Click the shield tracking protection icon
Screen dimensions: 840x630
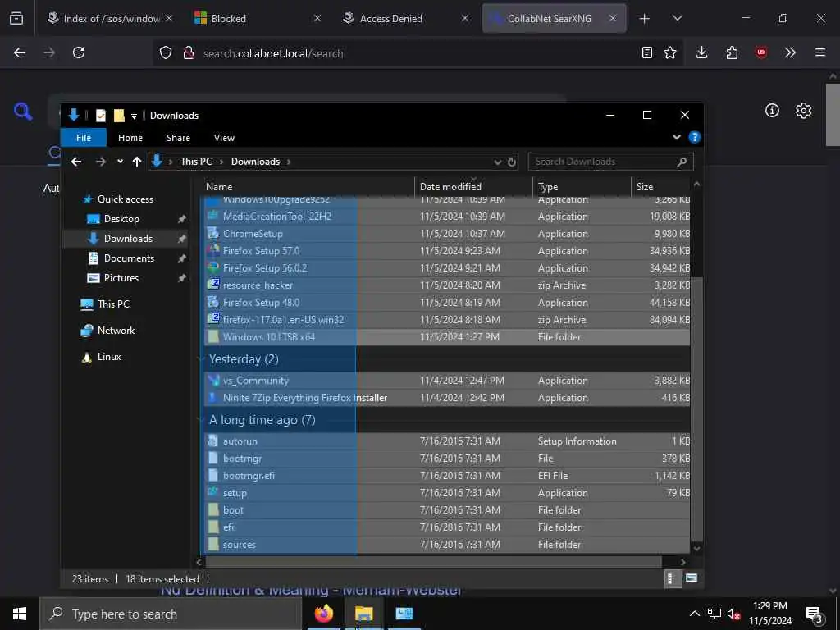(166, 53)
